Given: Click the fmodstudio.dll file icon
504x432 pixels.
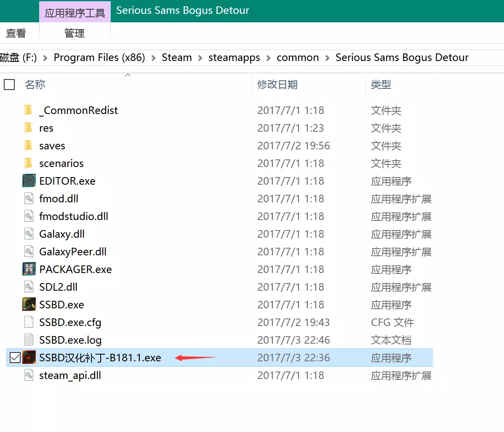Looking at the screenshot, I should tap(29, 216).
